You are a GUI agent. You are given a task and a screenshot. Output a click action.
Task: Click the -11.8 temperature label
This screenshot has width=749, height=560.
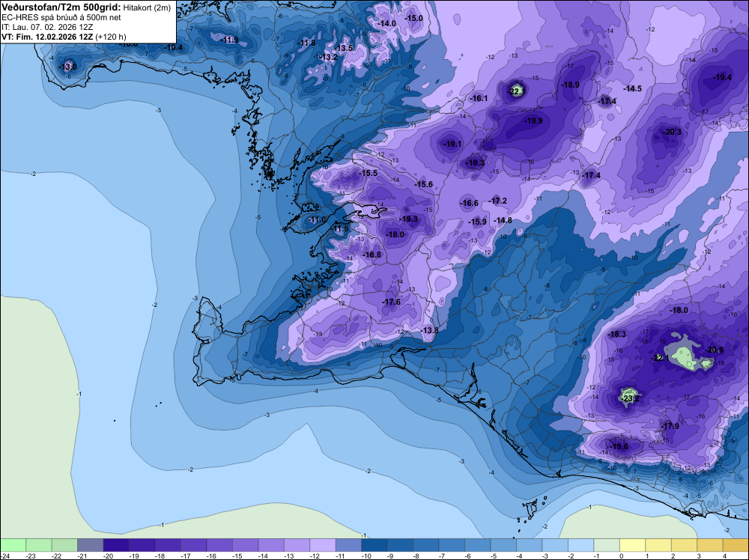coord(307,43)
